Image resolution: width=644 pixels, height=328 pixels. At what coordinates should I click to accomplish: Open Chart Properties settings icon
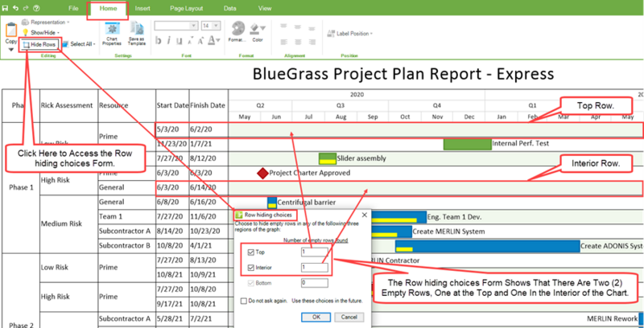point(111,34)
